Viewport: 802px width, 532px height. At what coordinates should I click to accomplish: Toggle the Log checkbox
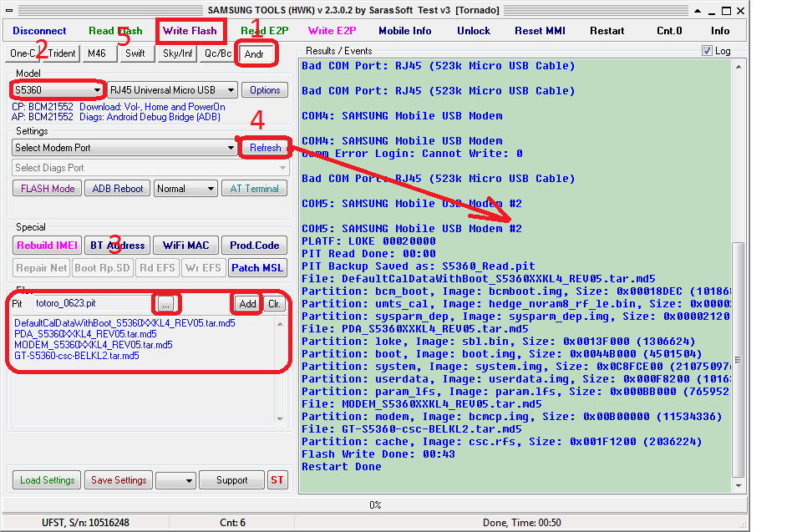[707, 51]
